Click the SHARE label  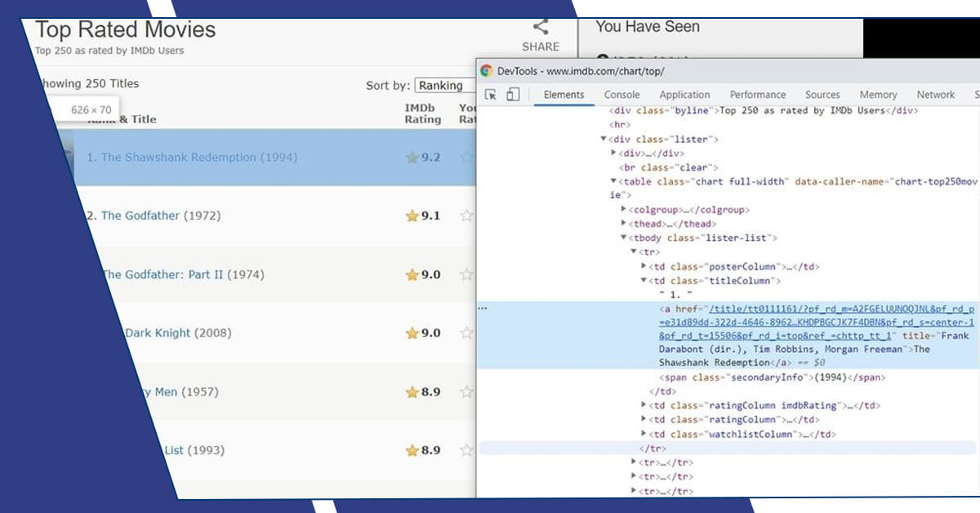coord(541,47)
